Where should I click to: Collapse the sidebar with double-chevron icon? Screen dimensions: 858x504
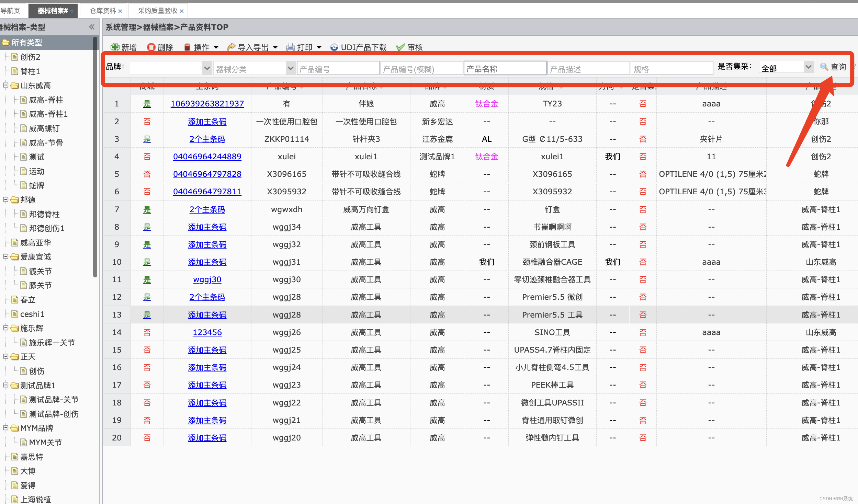click(x=92, y=27)
